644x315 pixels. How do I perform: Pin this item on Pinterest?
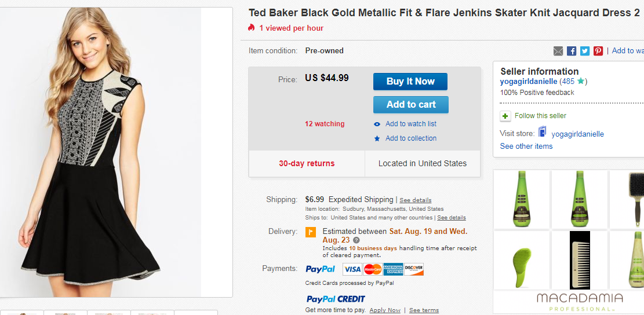(598, 51)
